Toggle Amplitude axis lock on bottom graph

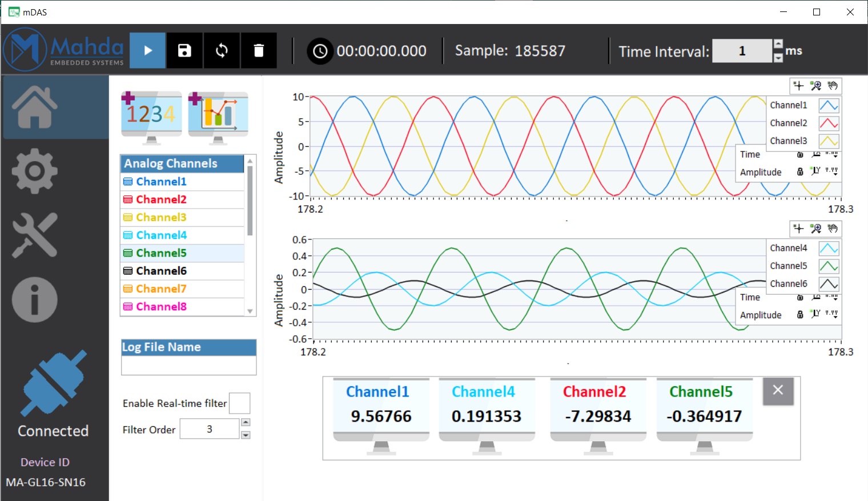coord(800,314)
